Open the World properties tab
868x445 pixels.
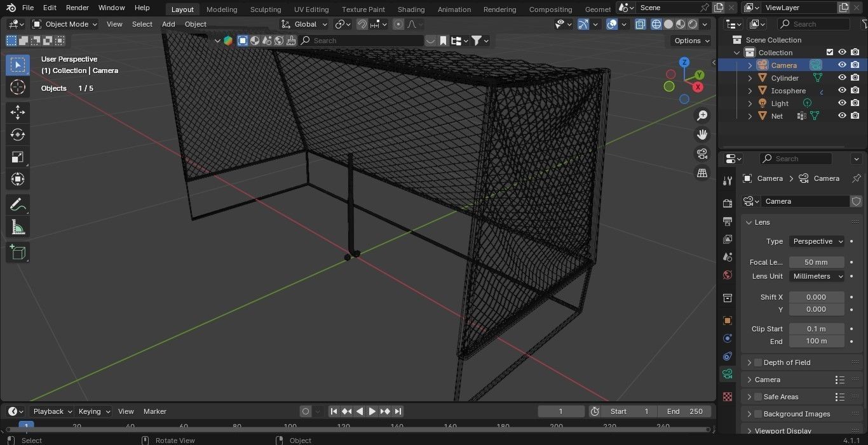(x=728, y=275)
